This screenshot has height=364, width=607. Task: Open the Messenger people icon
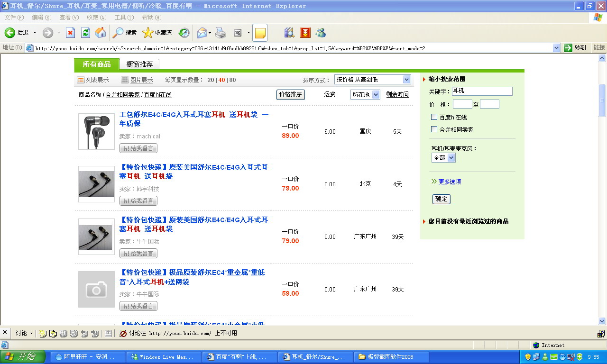coord(321,33)
